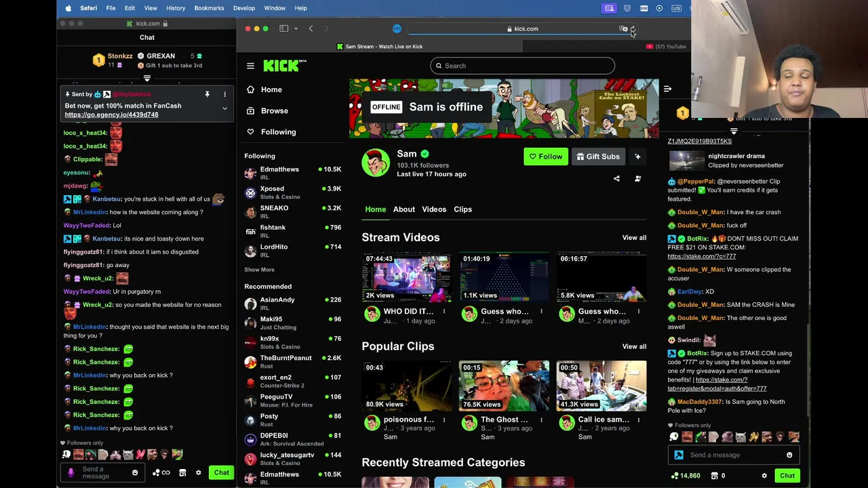
Task: Follow the Sam channel
Action: coord(546,157)
